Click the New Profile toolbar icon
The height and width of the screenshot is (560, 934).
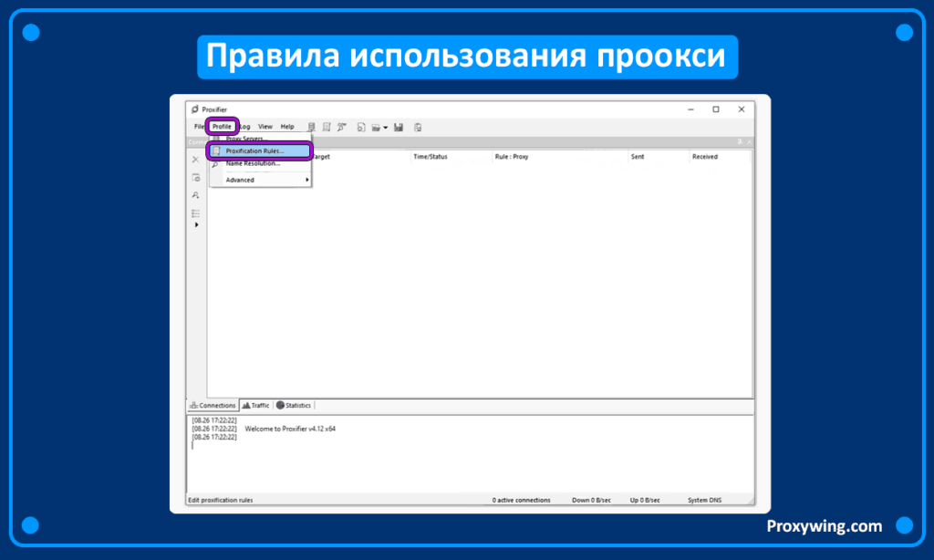[361, 127]
